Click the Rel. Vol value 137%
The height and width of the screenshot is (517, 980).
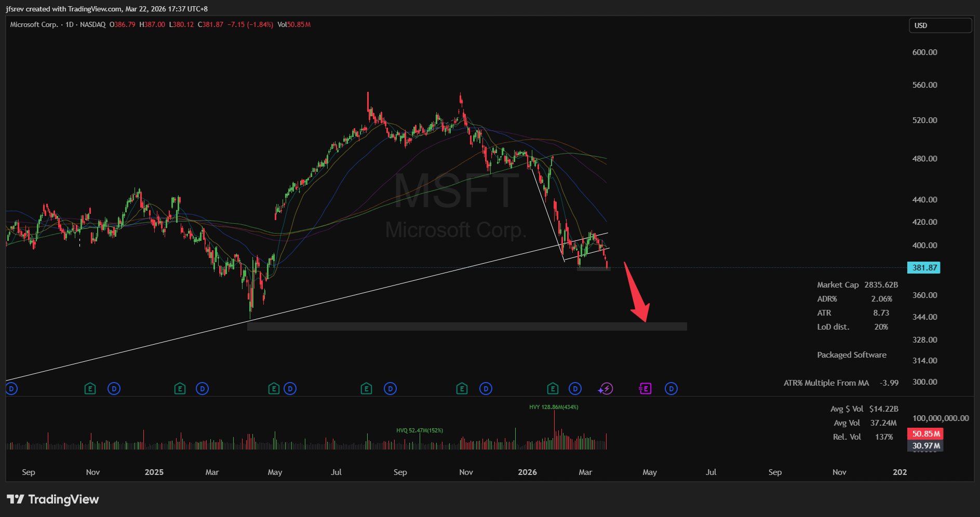pyautogui.click(x=884, y=437)
